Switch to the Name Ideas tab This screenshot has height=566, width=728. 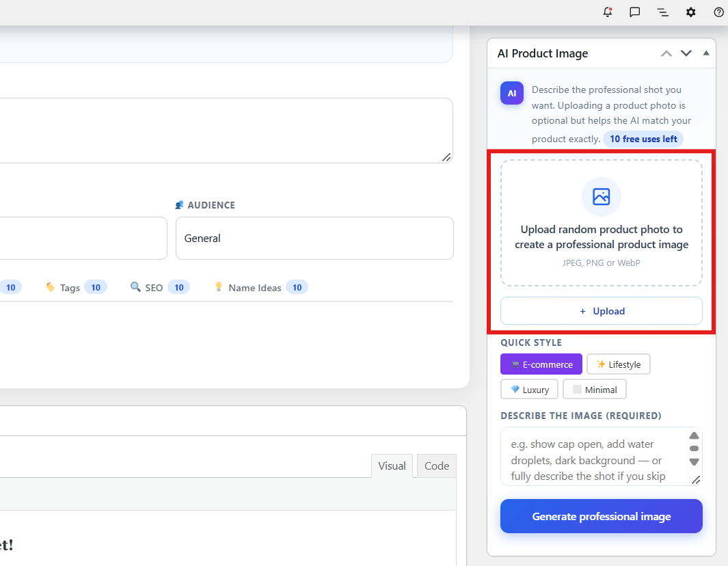click(x=261, y=287)
